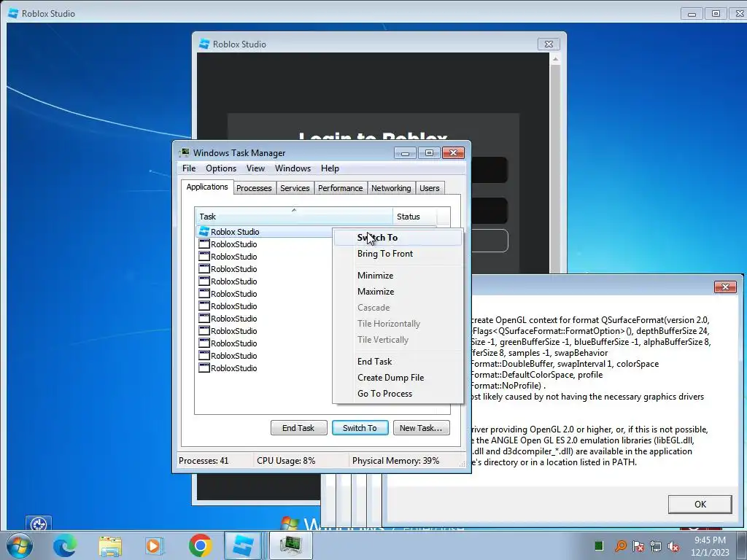This screenshot has width=747, height=560.
Task: Open the network status tray icon
Action: click(656, 545)
